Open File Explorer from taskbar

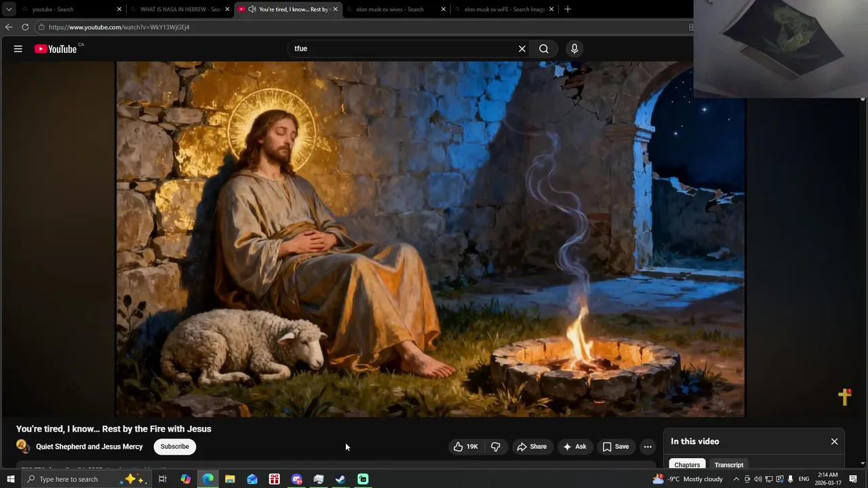(x=230, y=479)
